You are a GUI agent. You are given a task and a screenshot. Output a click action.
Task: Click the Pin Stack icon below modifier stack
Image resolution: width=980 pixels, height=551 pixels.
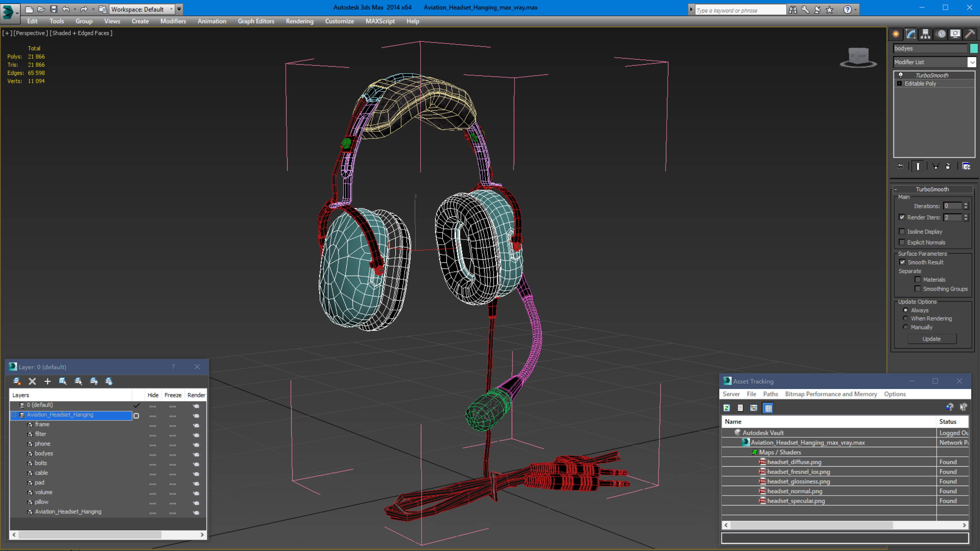point(900,166)
